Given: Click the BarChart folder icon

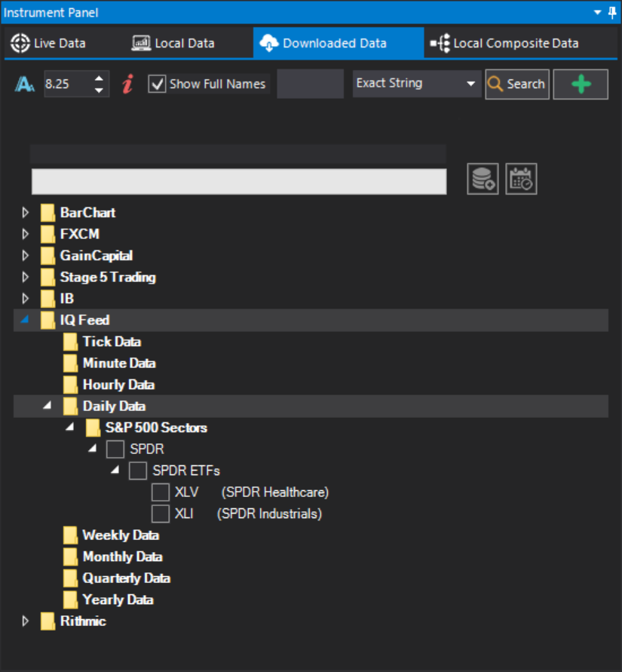Looking at the screenshot, I should pos(48,213).
